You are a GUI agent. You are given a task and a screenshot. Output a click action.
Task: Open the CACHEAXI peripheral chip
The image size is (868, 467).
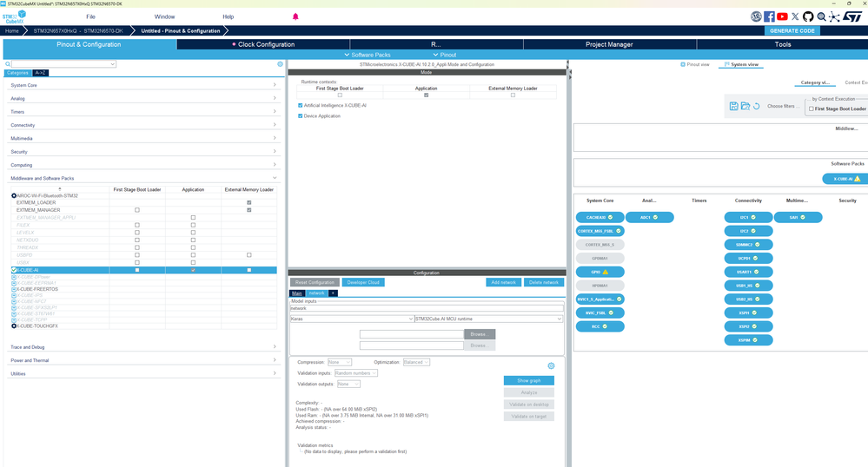tap(600, 218)
